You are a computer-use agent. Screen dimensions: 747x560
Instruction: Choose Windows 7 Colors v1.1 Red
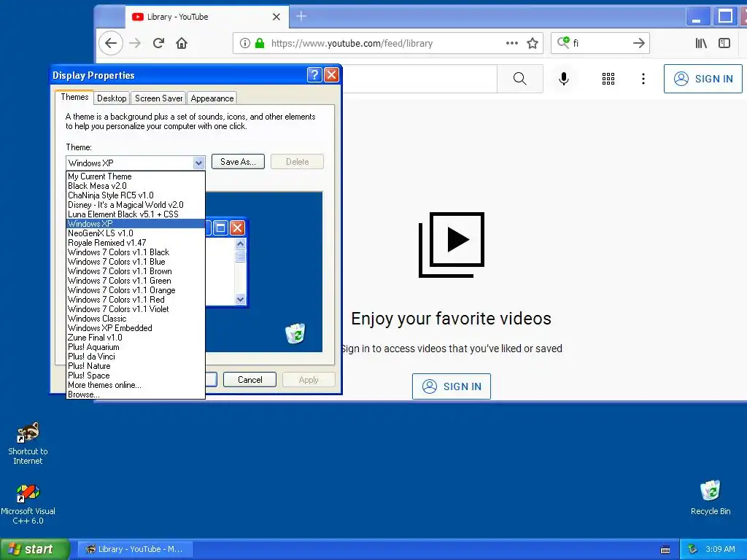[135, 300]
